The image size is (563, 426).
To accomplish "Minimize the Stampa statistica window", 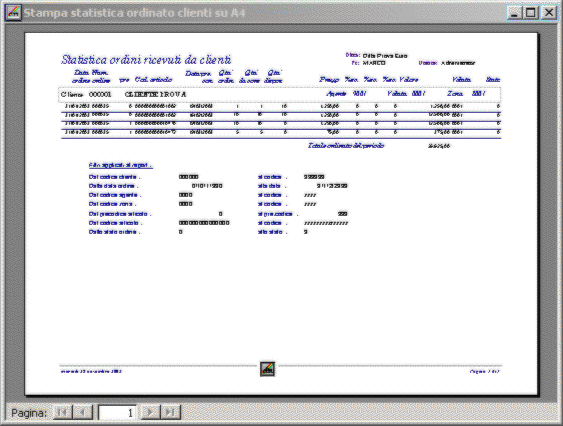I will click(515, 13).
